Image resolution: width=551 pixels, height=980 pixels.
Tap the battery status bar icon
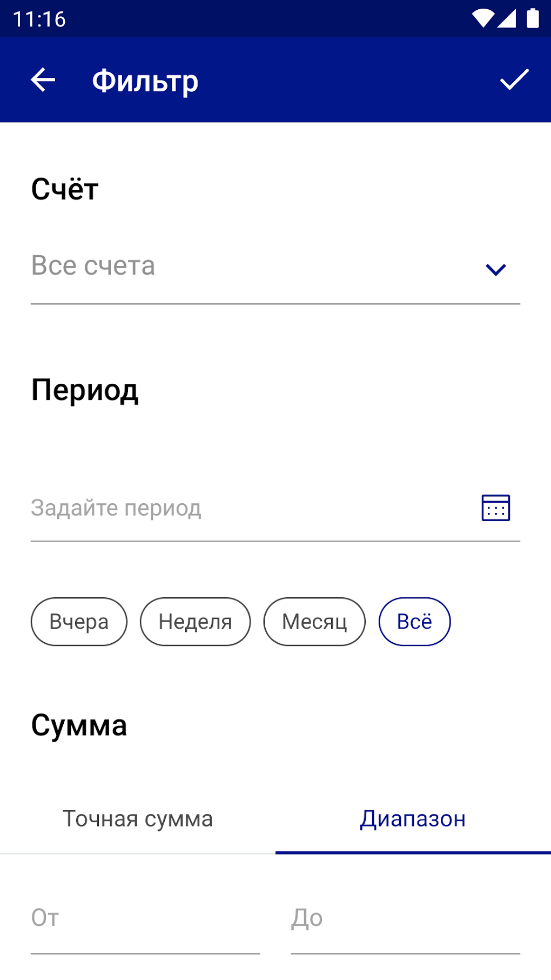(533, 18)
